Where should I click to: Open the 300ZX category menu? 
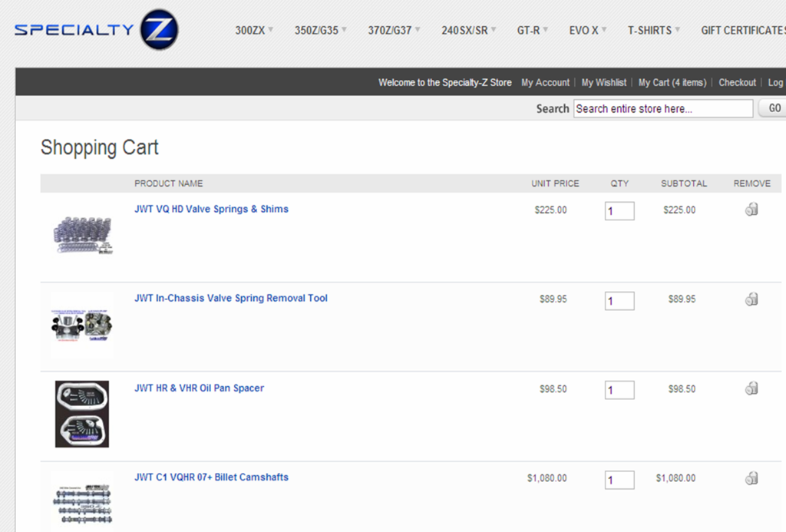250,30
